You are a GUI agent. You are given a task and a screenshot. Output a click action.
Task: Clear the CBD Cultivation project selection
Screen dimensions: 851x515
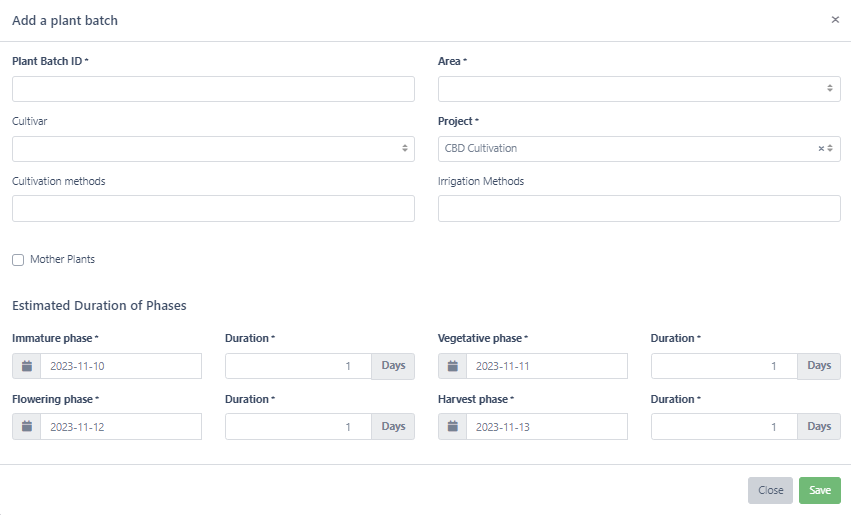pos(820,149)
